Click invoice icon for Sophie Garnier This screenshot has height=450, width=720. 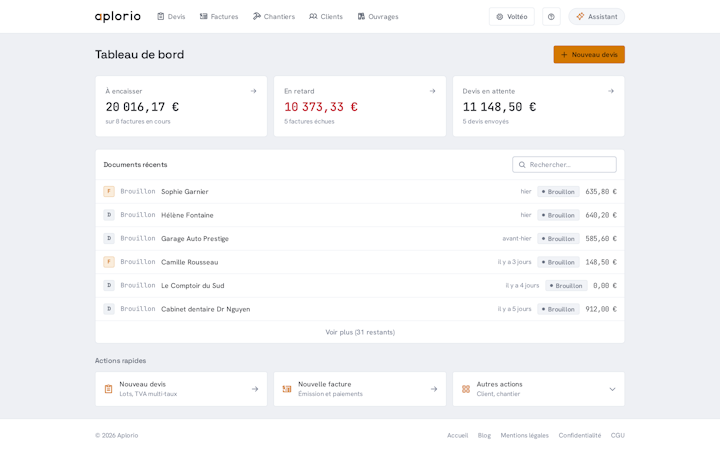pyautogui.click(x=109, y=191)
